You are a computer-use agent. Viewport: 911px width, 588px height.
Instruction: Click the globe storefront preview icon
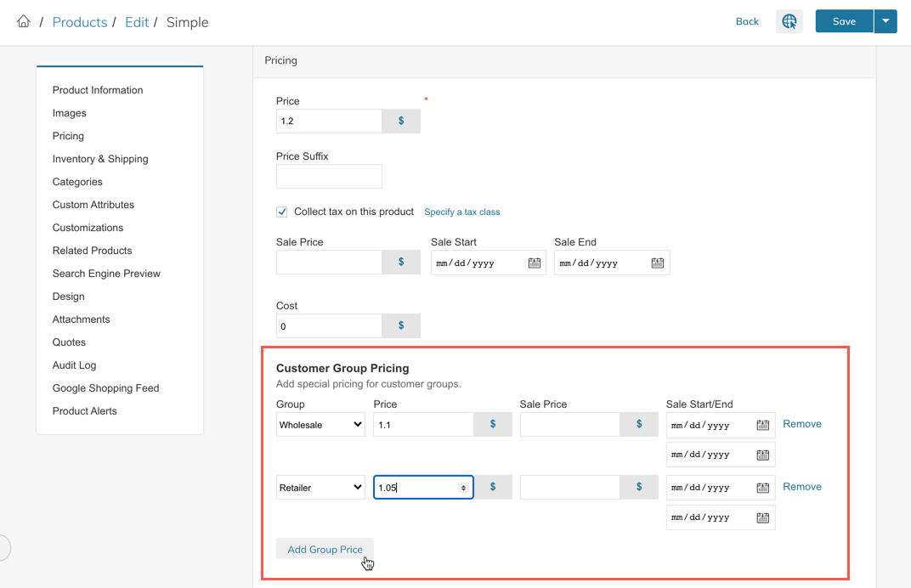click(x=789, y=22)
